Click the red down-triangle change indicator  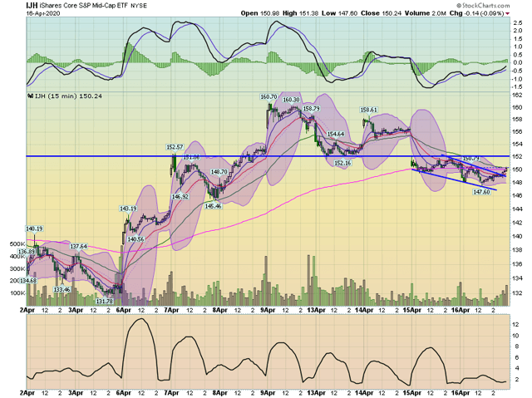pyautogui.click(x=508, y=13)
